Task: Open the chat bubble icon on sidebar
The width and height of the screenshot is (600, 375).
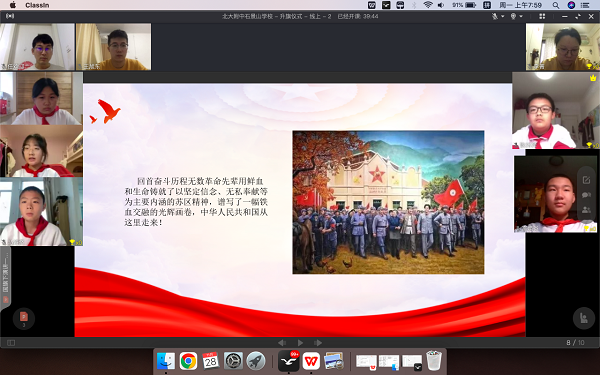Action: coord(586,195)
